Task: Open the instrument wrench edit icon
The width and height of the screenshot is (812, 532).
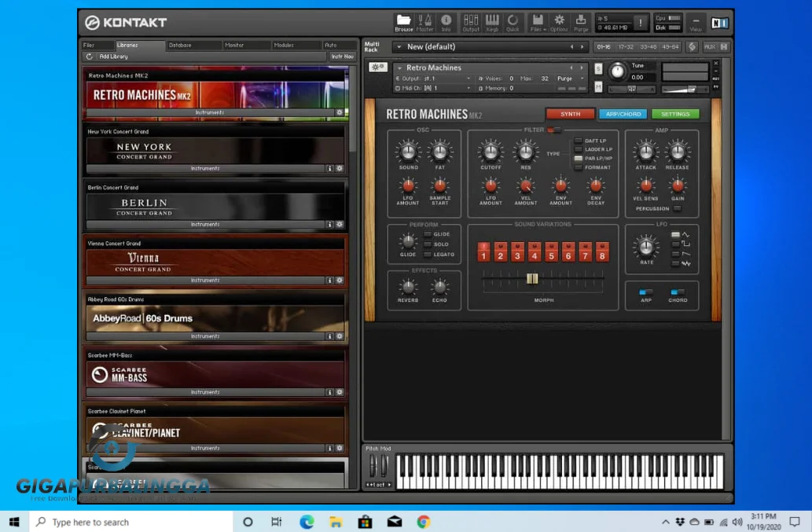Action: [377, 68]
